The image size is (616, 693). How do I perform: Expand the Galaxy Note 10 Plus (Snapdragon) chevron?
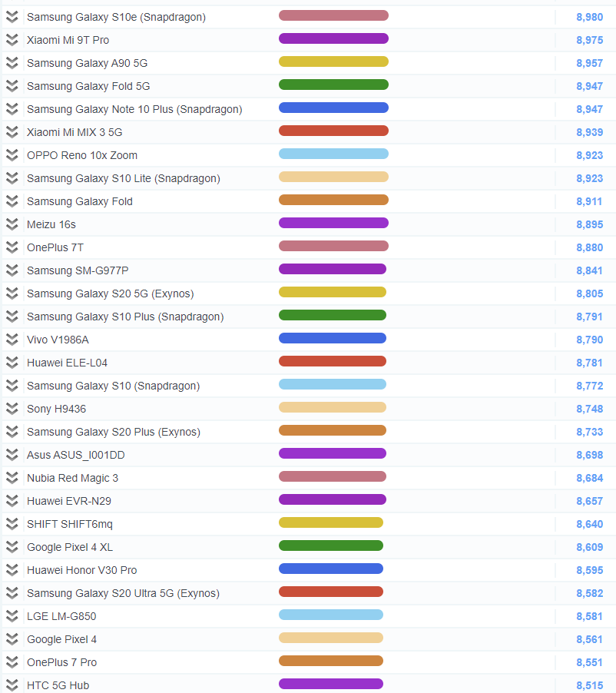coord(12,109)
